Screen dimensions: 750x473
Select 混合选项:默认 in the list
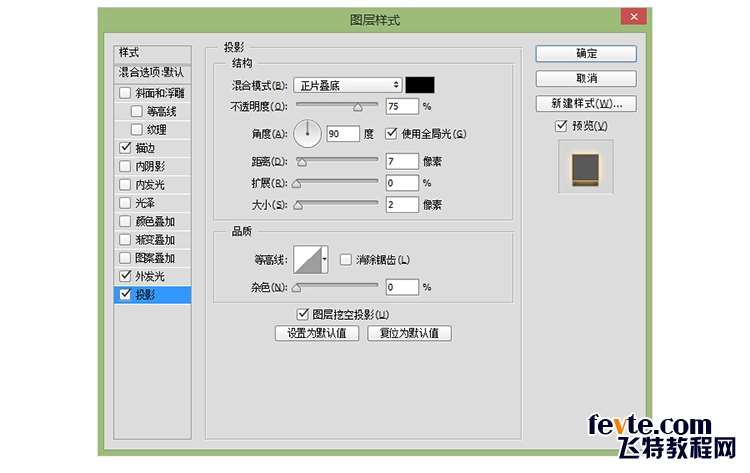[x=153, y=73]
